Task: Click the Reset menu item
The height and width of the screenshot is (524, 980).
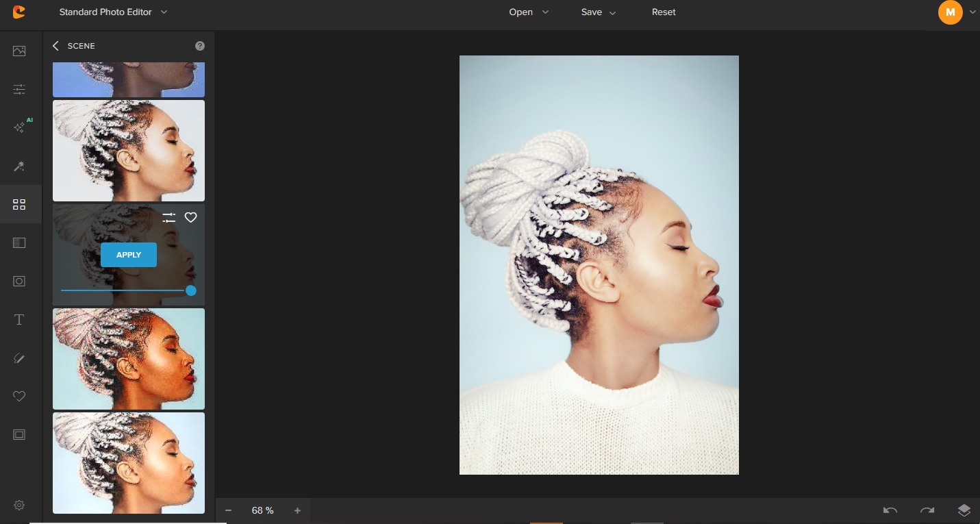Action: pos(664,12)
